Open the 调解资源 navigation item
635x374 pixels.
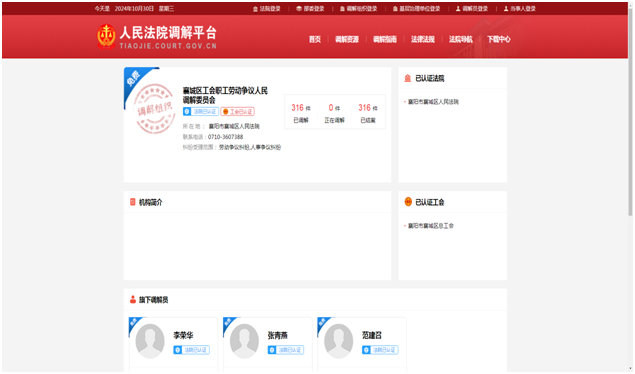[x=347, y=39]
